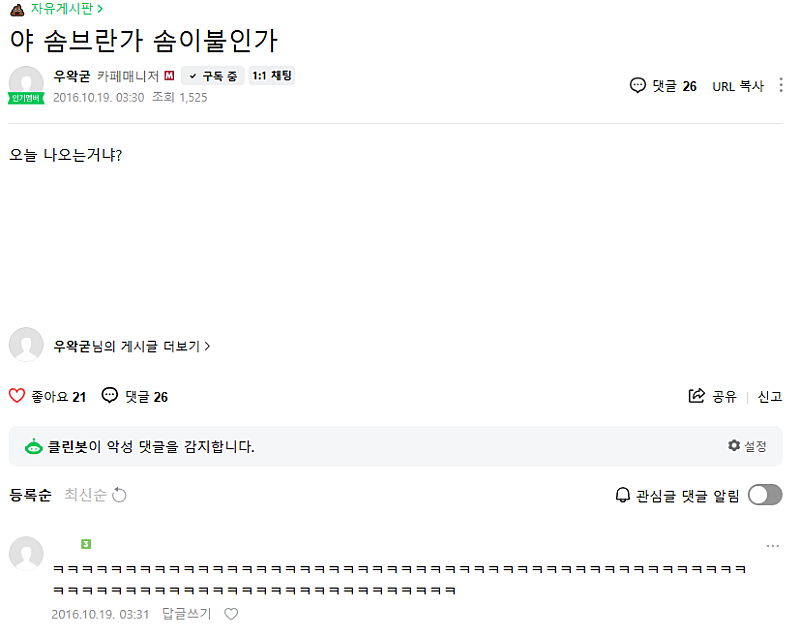Expand 우왁굳님의 게시글 더보기
Viewport: 800px width, 636px height.
tap(131, 346)
